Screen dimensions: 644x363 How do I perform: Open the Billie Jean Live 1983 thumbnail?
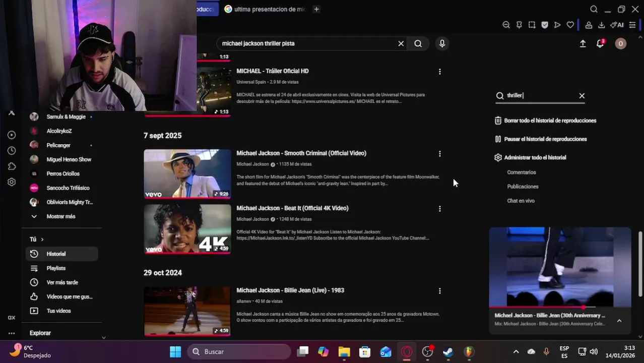tap(187, 311)
